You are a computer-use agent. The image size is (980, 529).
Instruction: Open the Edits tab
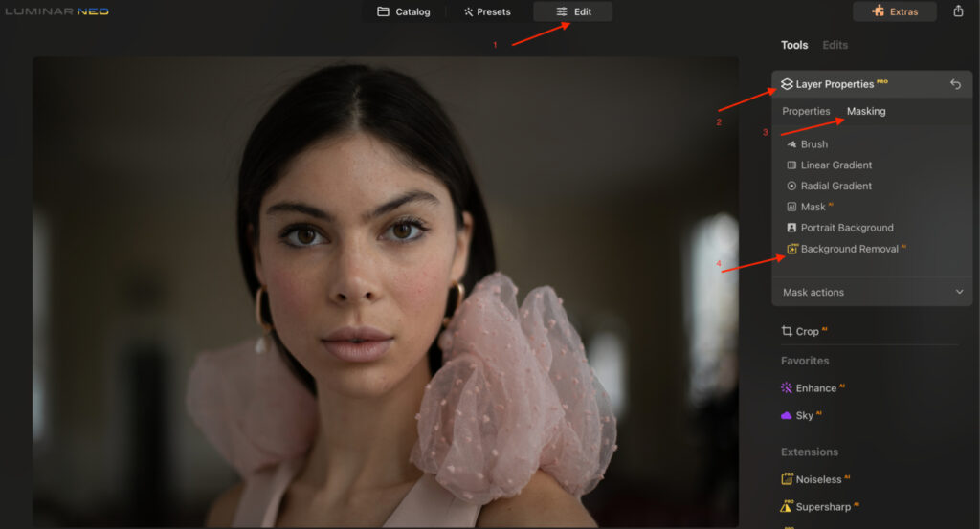tap(835, 45)
